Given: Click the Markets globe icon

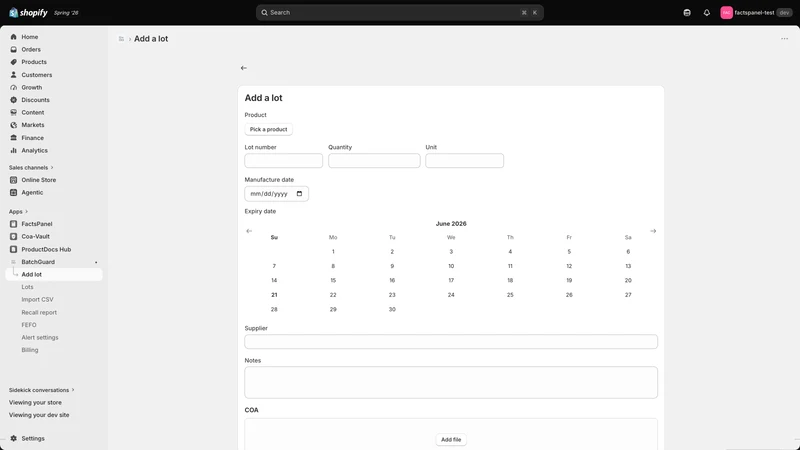Looking at the screenshot, I should click(x=14, y=125).
